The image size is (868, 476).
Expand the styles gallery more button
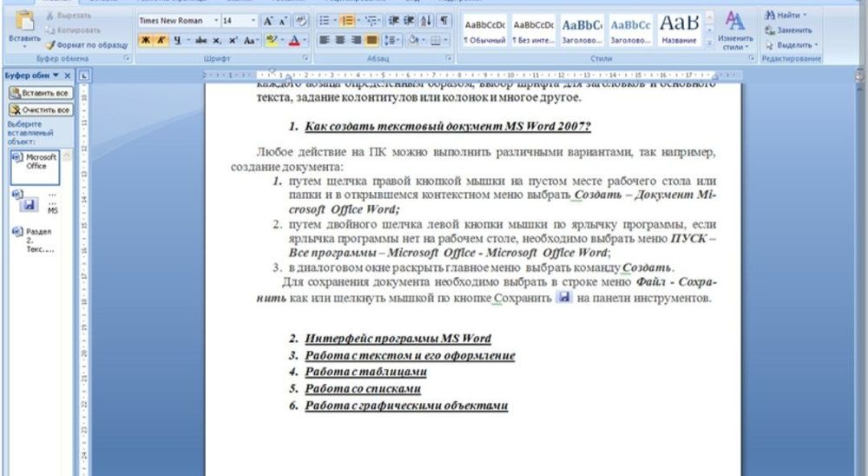(x=710, y=43)
